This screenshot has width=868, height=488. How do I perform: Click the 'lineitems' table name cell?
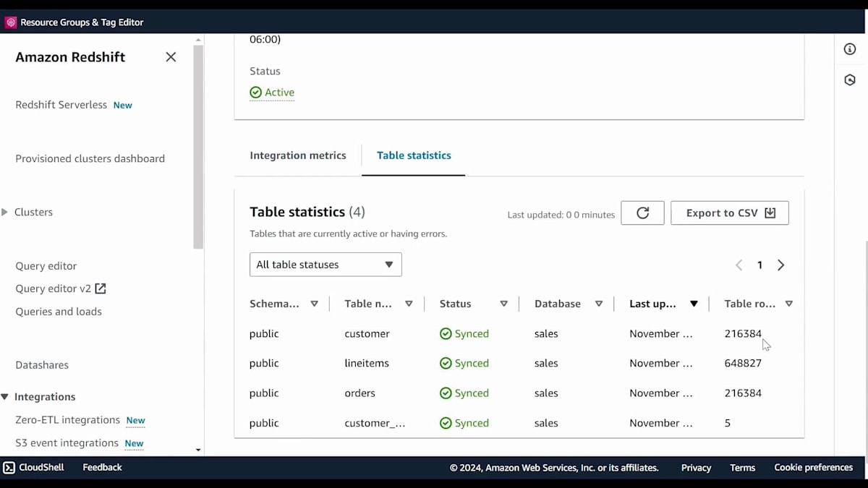pyautogui.click(x=366, y=364)
